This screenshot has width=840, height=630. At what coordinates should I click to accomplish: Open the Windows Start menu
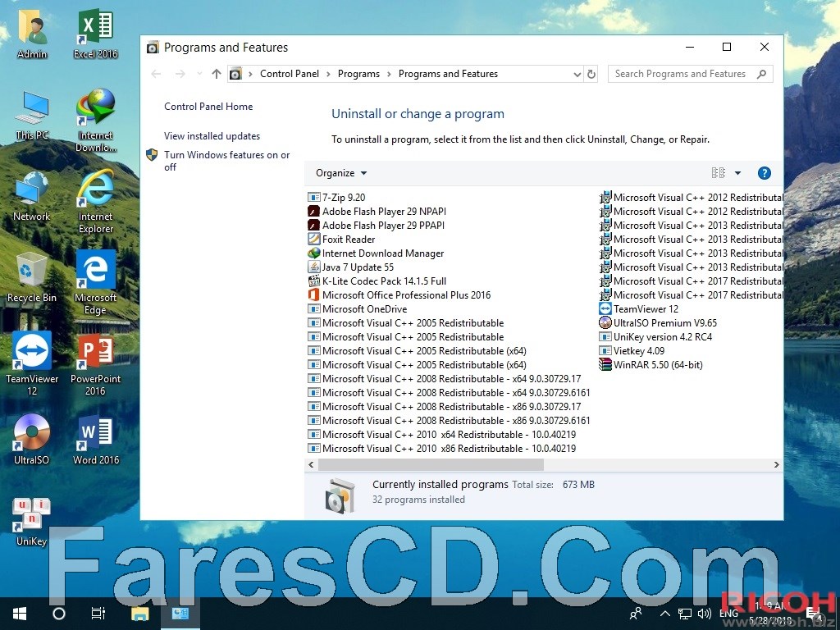coord(20,614)
